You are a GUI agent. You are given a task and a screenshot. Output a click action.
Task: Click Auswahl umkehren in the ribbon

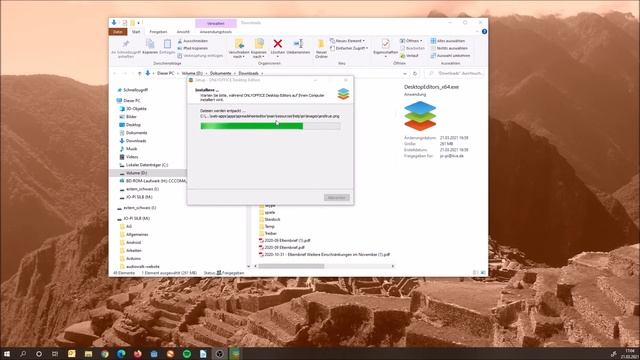tap(450, 56)
